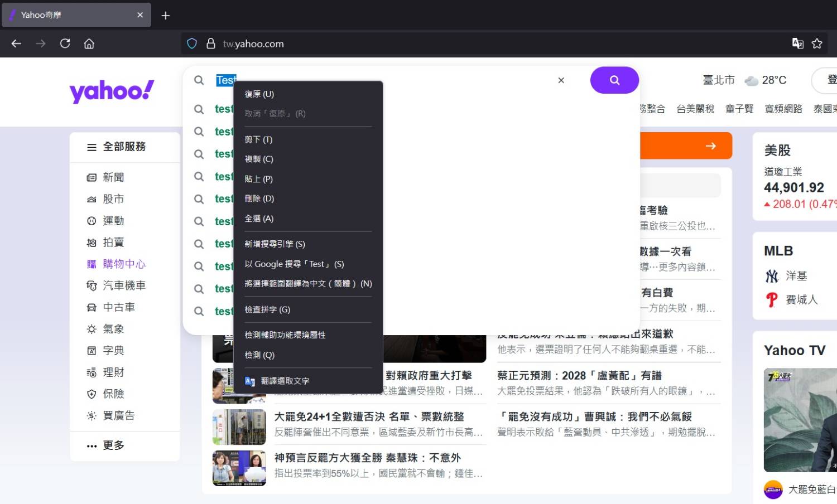Open trending topic 童子賢
This screenshot has width=837, height=504.
pos(739,109)
